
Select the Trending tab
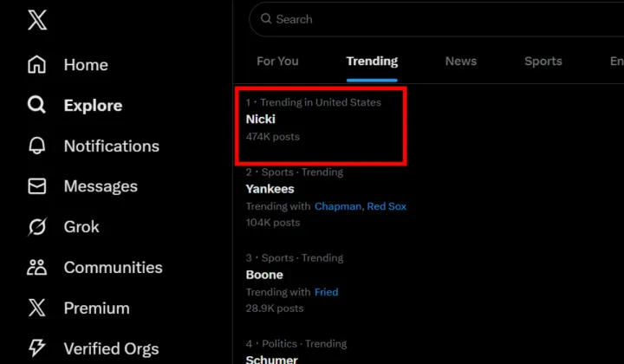pos(372,62)
